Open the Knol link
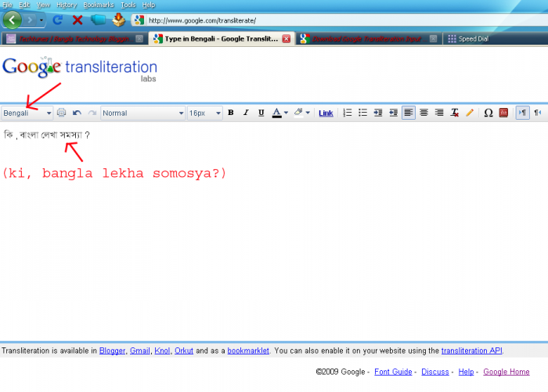Screen dimensions: 548x392 click(162, 351)
